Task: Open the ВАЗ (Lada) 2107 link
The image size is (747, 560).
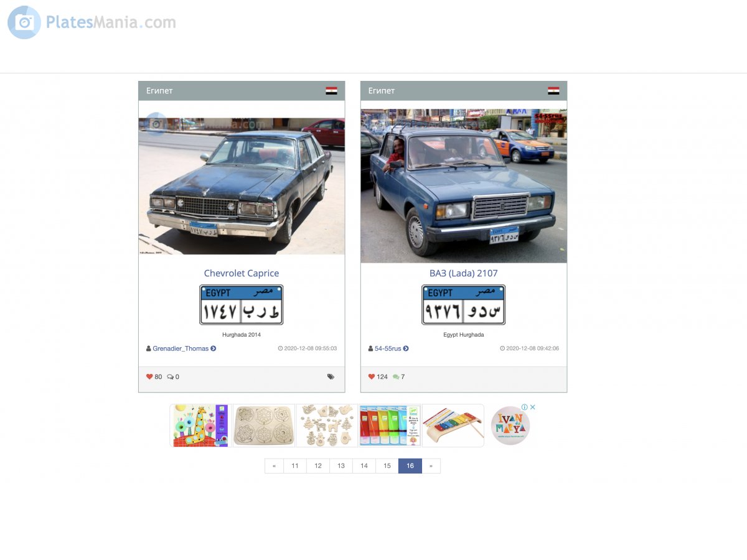Action: coord(464,273)
